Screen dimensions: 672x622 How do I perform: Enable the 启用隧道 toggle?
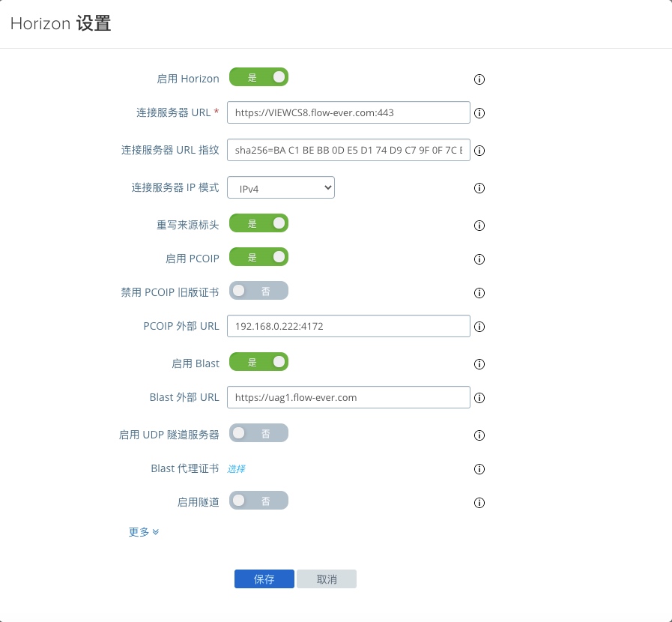(x=258, y=501)
